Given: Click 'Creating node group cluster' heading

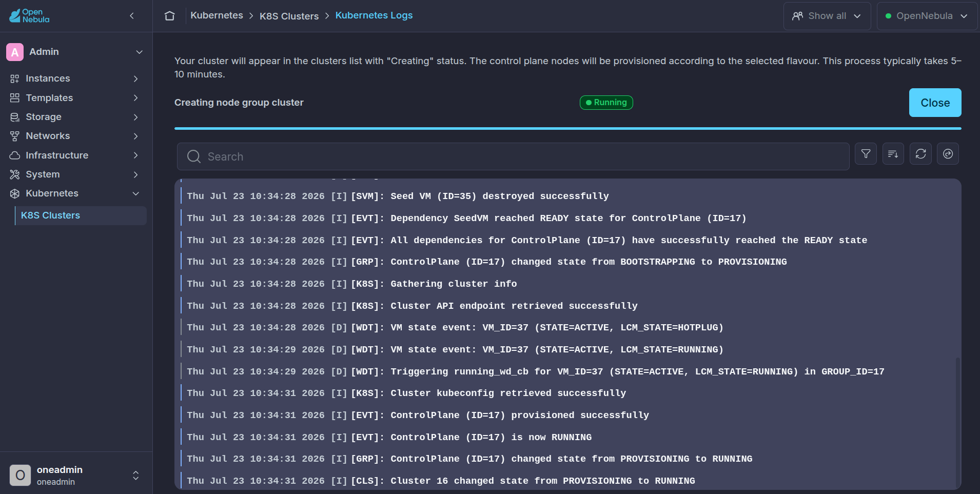Looking at the screenshot, I should point(239,103).
